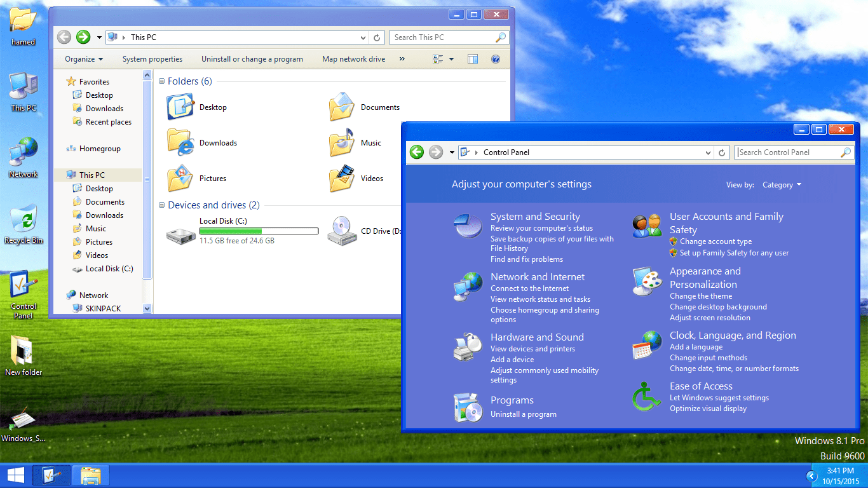This screenshot has width=868, height=488.
Task: Expand the toolbar overflow chevron in This PC
Action: pyautogui.click(x=402, y=59)
